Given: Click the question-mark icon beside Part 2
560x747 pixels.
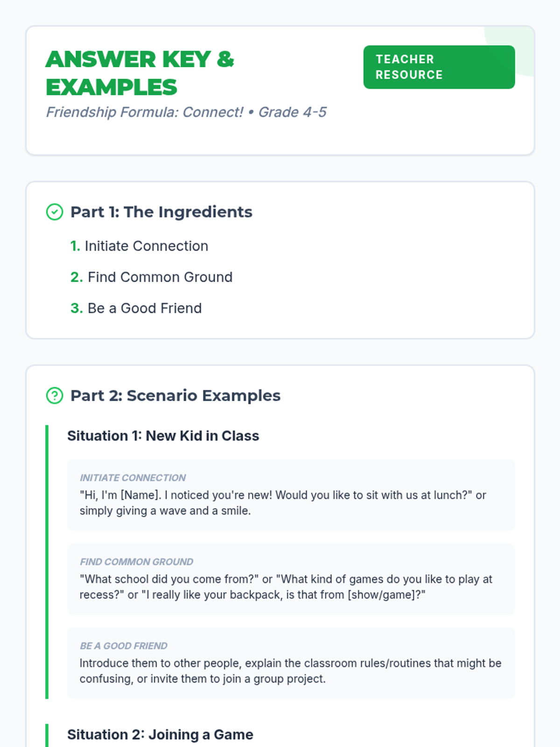Looking at the screenshot, I should pyautogui.click(x=55, y=395).
